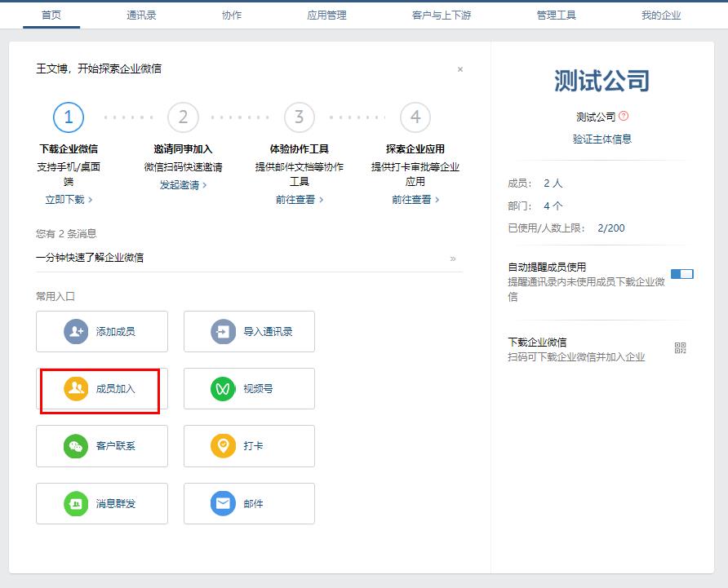
Task: Click the red question mark beside 测试公司
Action: pyautogui.click(x=624, y=116)
